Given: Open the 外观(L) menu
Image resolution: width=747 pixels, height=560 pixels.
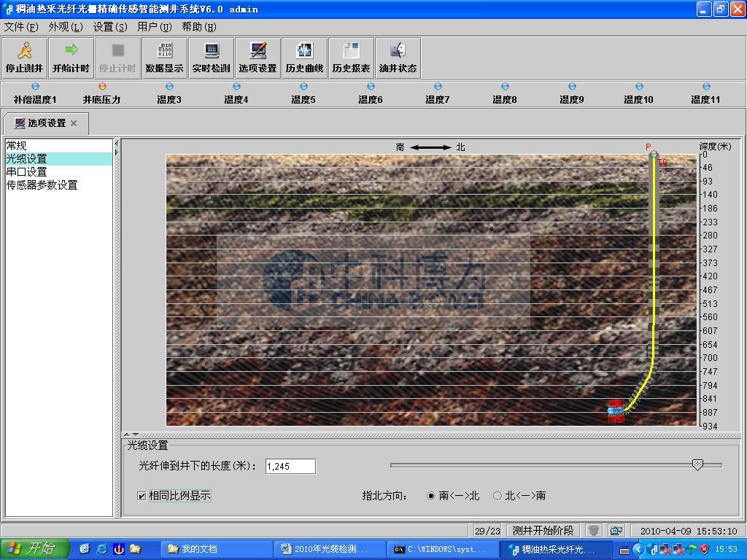Looking at the screenshot, I should [x=65, y=27].
